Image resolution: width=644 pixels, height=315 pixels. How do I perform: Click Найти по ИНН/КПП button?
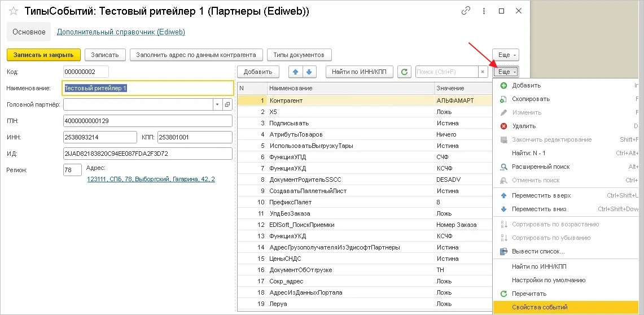click(x=359, y=72)
